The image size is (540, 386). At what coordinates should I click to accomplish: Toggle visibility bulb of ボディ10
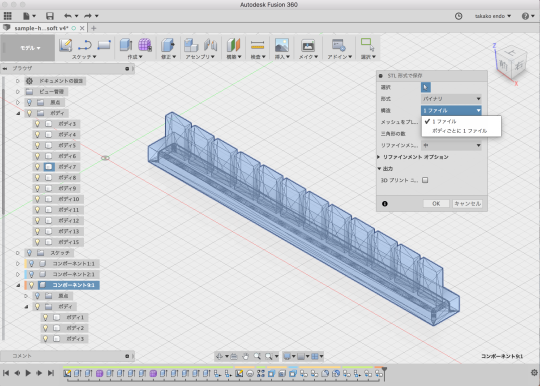point(38,199)
